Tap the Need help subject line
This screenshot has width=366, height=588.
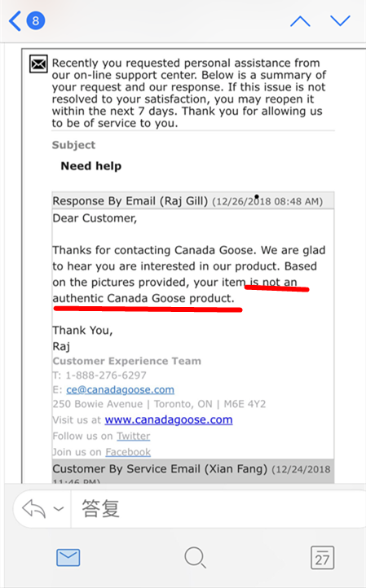coord(91,166)
